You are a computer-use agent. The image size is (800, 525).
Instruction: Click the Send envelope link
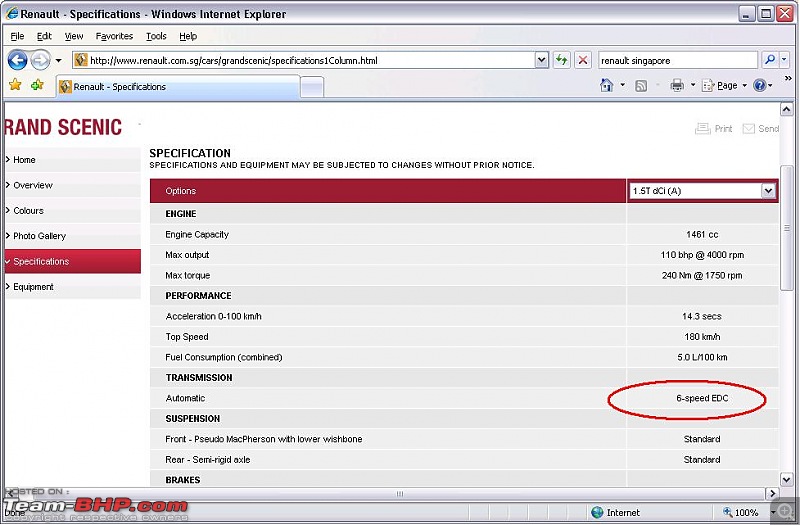[x=761, y=129]
